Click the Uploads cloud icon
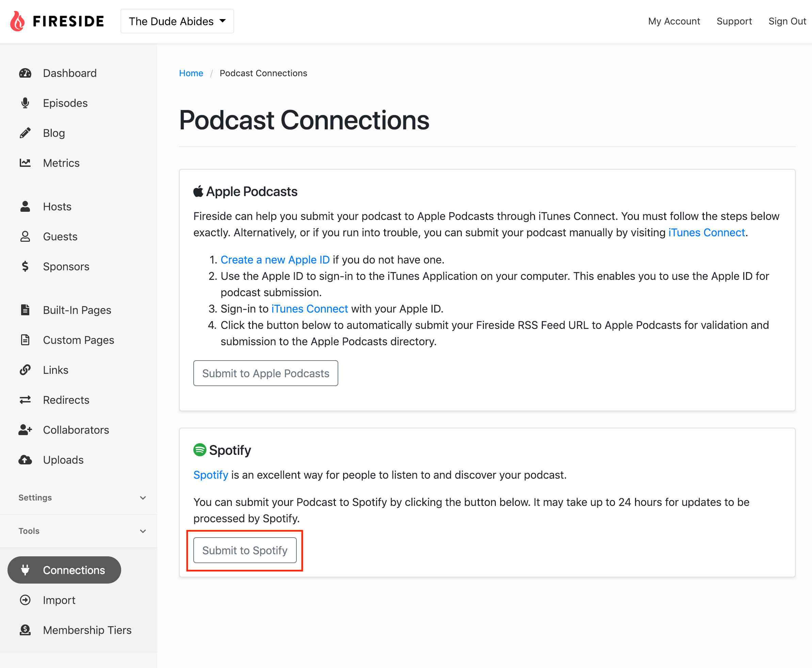The image size is (812, 668). (26, 460)
